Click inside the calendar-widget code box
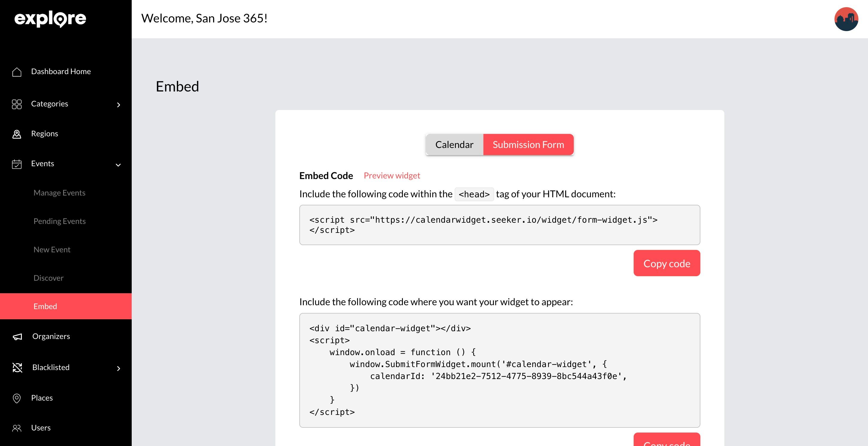This screenshot has height=446, width=868. tap(499, 370)
